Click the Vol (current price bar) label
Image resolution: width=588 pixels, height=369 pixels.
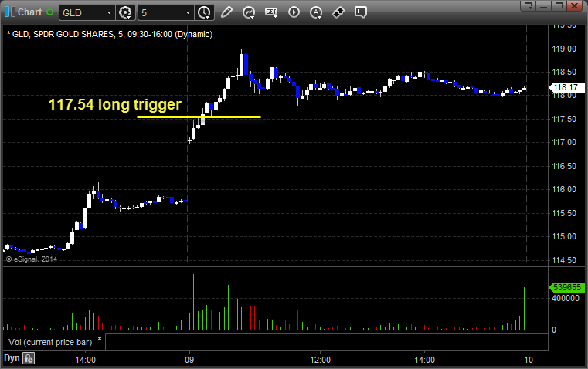pos(50,342)
